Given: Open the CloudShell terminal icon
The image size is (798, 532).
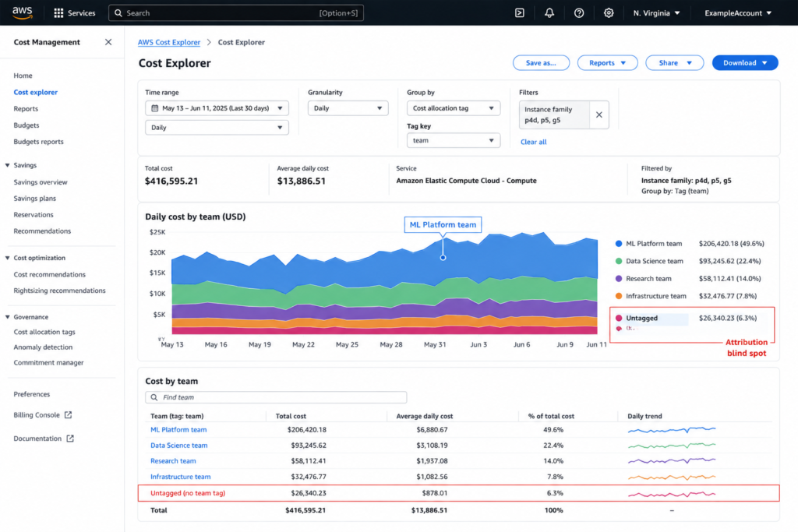Looking at the screenshot, I should pyautogui.click(x=520, y=12).
